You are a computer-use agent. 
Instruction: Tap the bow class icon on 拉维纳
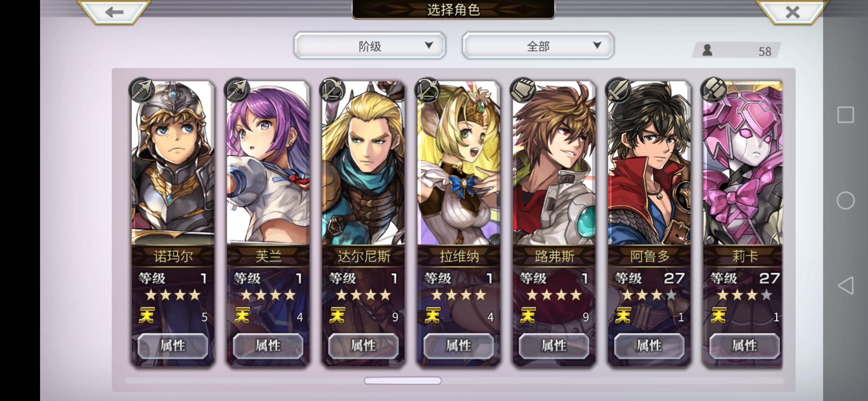428,90
